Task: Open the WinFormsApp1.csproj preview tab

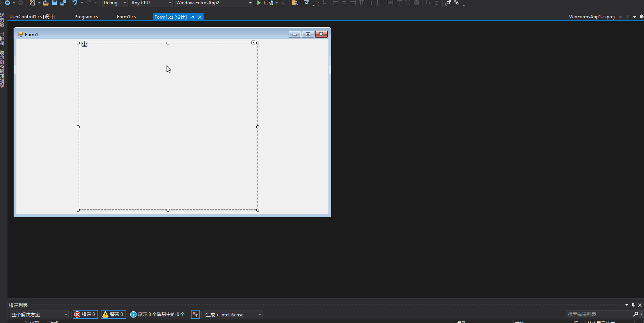Action: click(592, 17)
